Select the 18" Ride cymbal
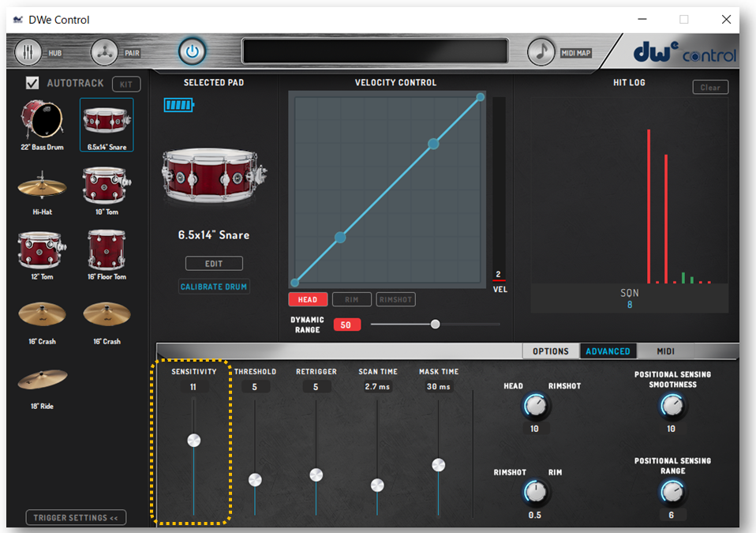 pyautogui.click(x=42, y=388)
